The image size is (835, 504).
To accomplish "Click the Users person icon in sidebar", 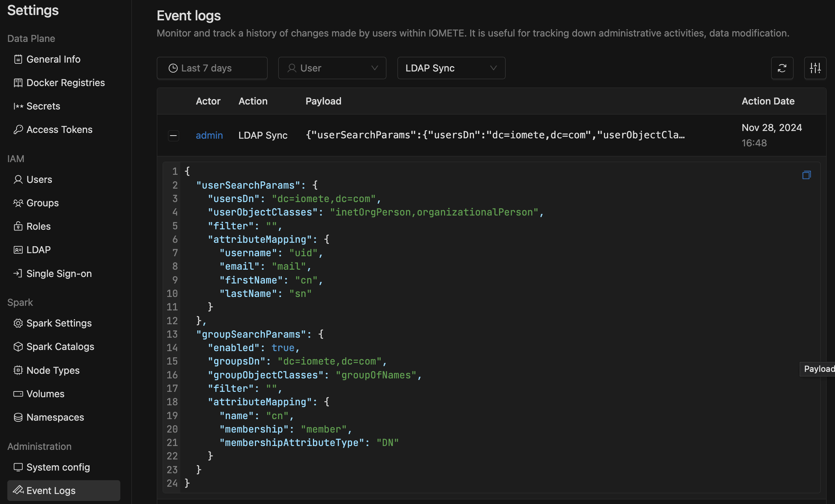I will [x=18, y=179].
